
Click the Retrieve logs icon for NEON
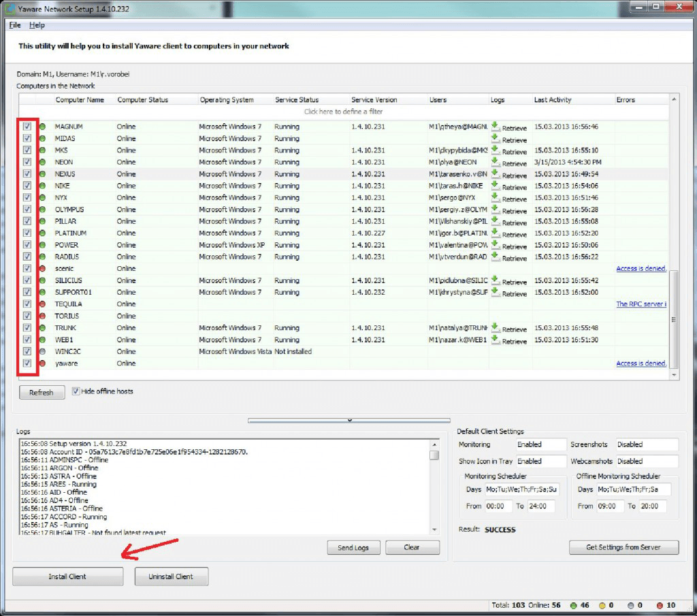tap(495, 162)
